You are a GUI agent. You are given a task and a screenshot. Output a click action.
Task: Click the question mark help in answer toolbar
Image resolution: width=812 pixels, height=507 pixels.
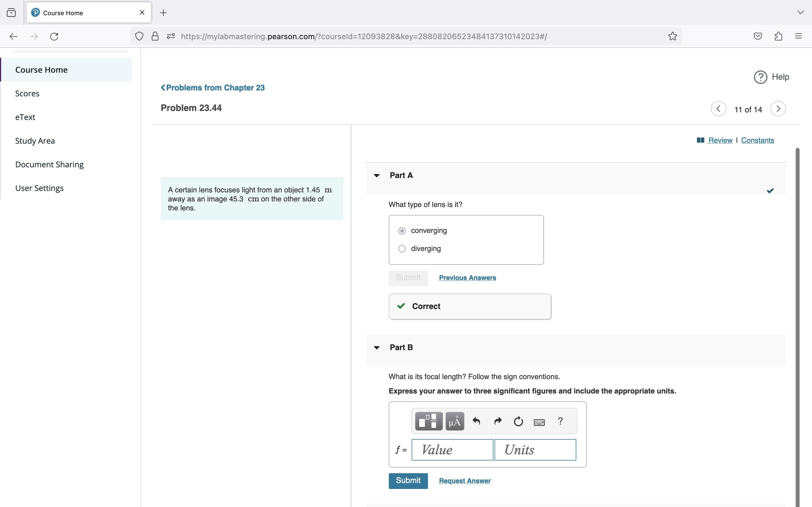point(560,421)
